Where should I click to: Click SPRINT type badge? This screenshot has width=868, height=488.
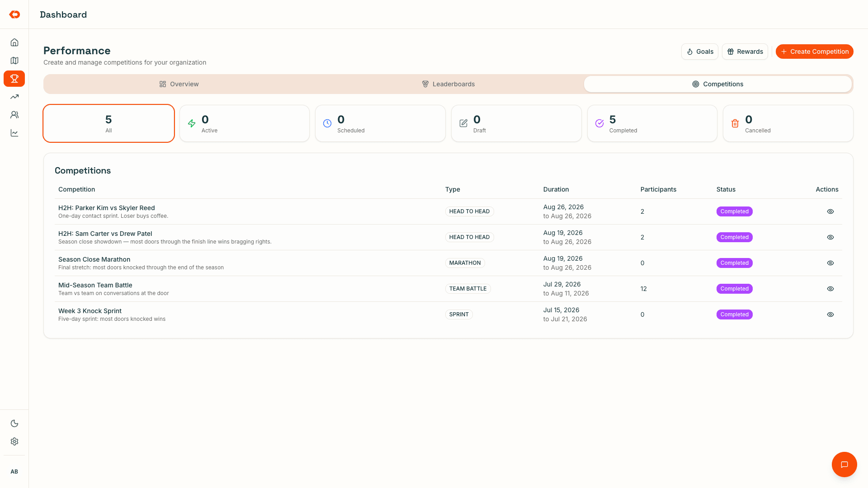459,314
